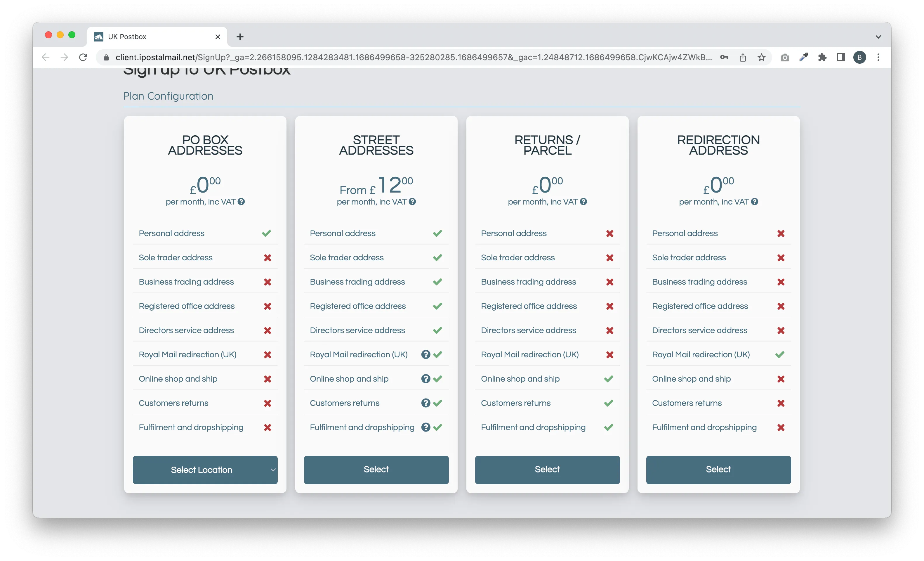This screenshot has width=924, height=561.
Task: Open the extensions puzzle icon
Action: [x=822, y=57]
